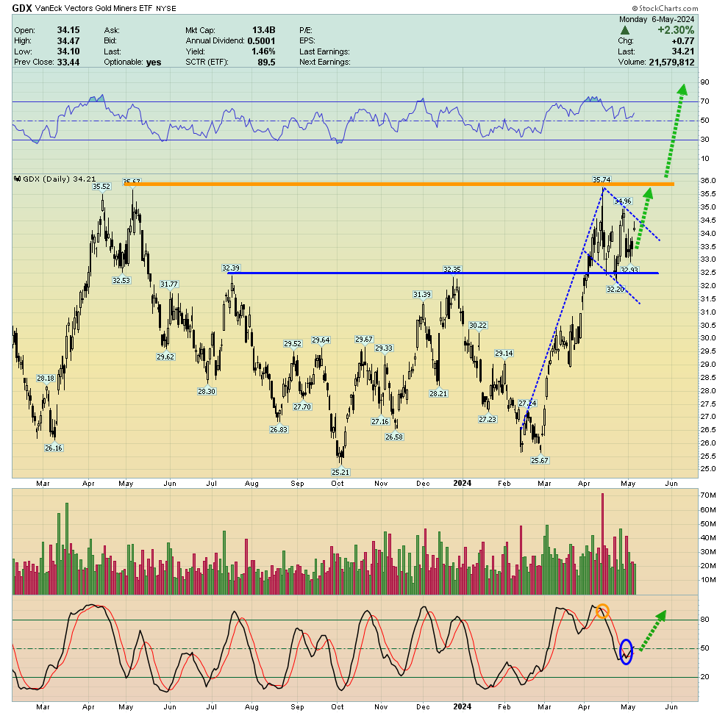728x713 pixels.
Task: Select the Mkt Cap value 13.4B
Action: (x=263, y=30)
